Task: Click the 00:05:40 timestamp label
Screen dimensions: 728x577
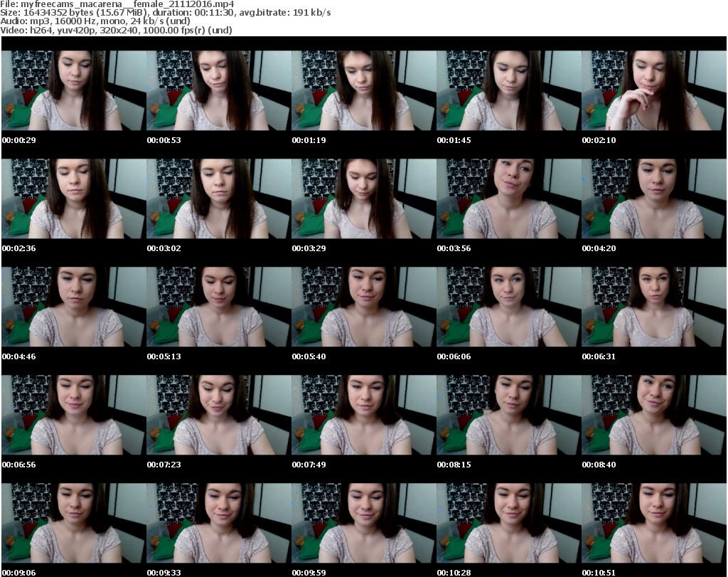Action: point(309,356)
